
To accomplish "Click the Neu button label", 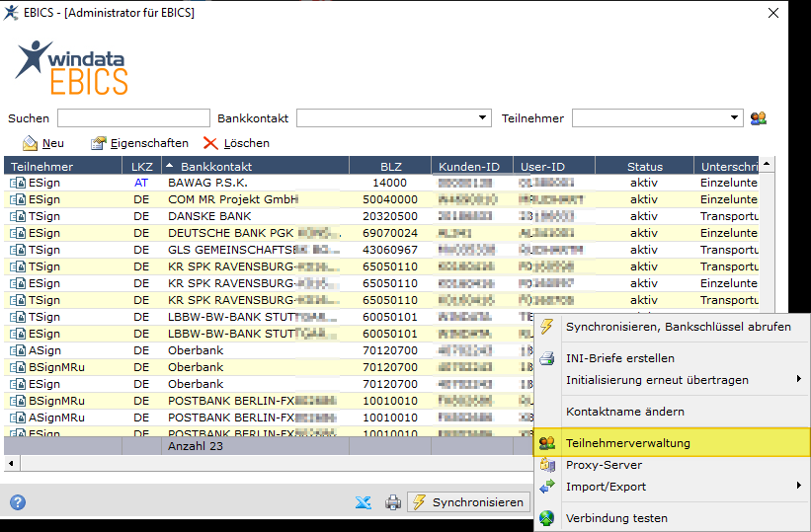I will coord(52,143).
